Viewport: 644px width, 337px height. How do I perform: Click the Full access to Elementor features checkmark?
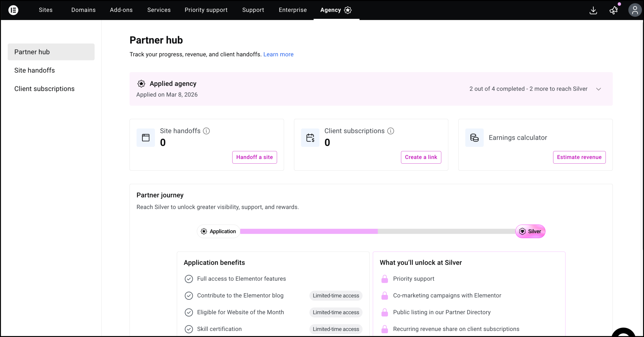(189, 279)
